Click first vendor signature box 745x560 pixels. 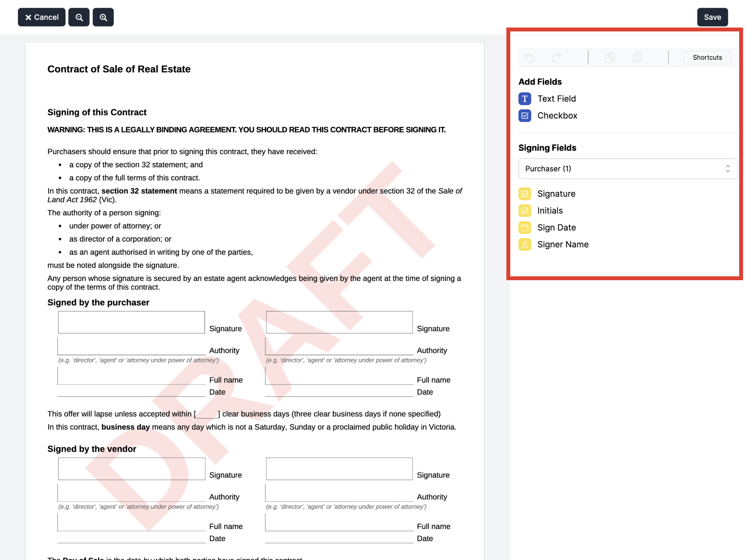tap(132, 469)
